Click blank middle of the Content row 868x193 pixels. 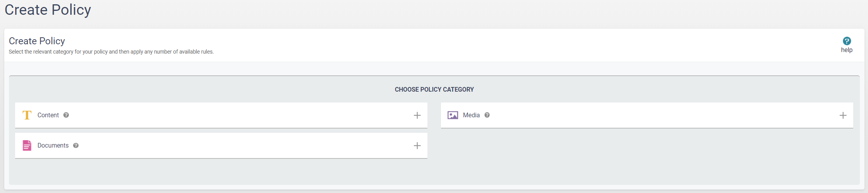(233, 115)
